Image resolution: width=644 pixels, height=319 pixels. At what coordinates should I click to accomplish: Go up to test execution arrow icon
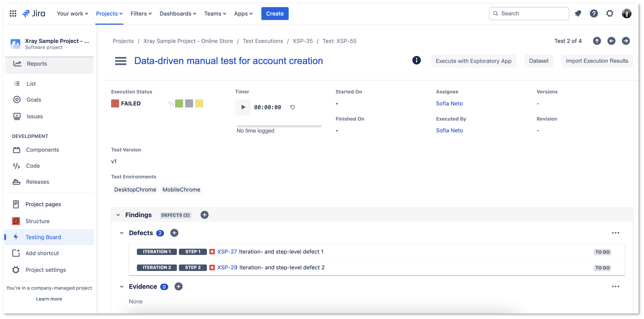(597, 41)
